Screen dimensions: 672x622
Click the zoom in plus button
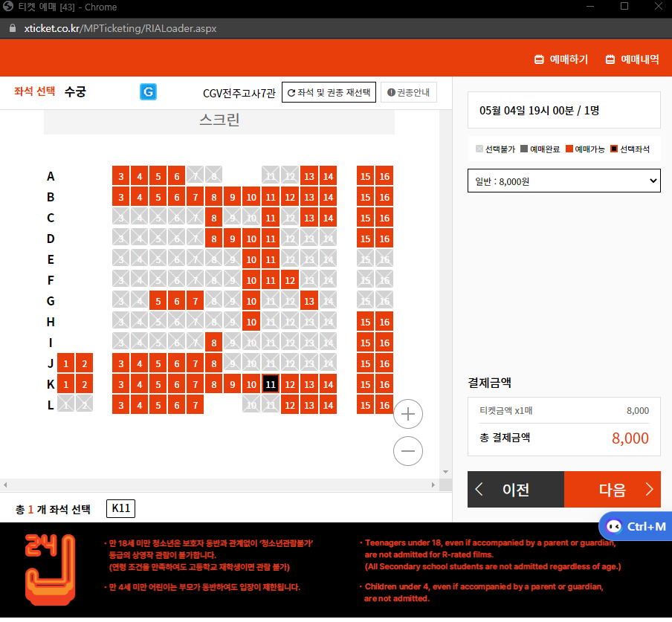(x=407, y=414)
